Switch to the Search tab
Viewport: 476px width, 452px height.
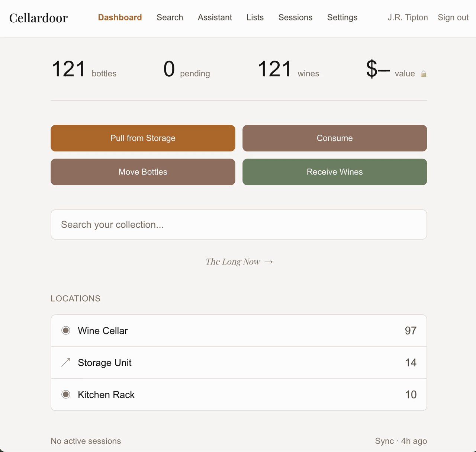pyautogui.click(x=170, y=17)
